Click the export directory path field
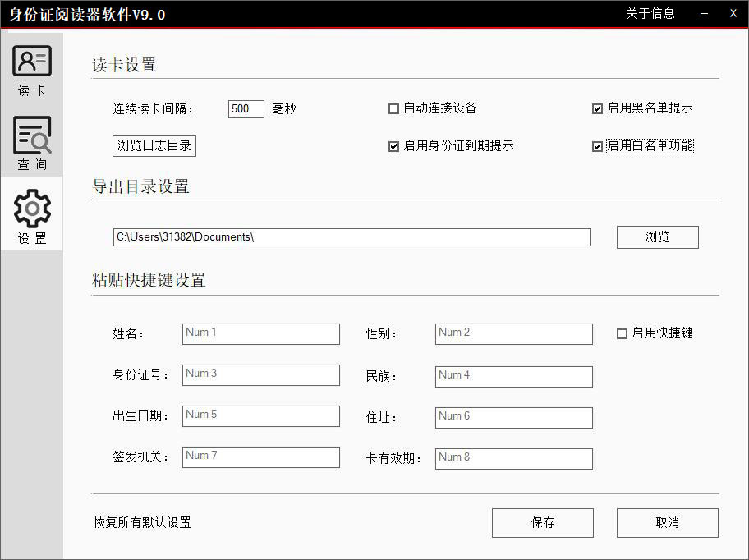This screenshot has height=560, width=749. pyautogui.click(x=352, y=237)
